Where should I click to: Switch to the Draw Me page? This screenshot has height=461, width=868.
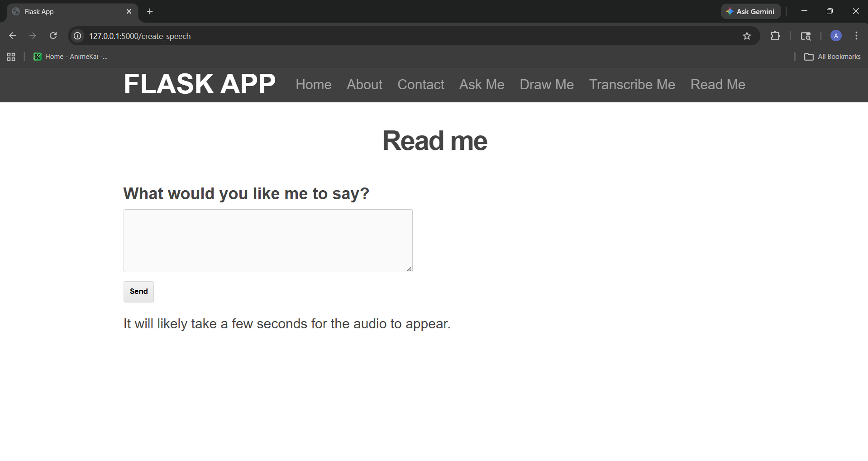(546, 85)
